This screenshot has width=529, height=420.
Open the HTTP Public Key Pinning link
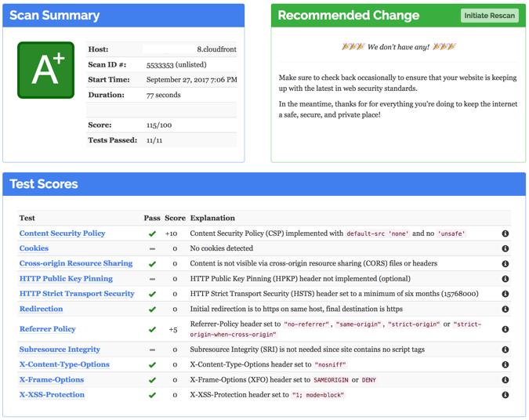tap(66, 278)
